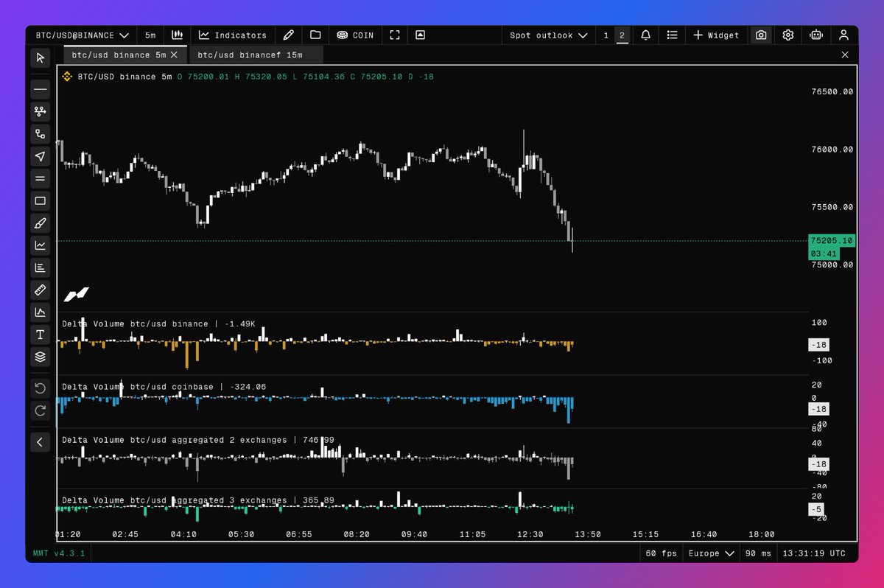Viewport: 884px width, 588px height.
Task: Click the 76000.00 price axis label
Action: pos(832,150)
